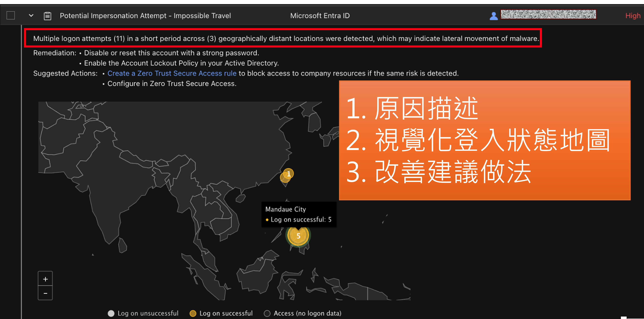
Task: Open the Create a Zero Trust Secure Access rule link
Action: click(172, 73)
